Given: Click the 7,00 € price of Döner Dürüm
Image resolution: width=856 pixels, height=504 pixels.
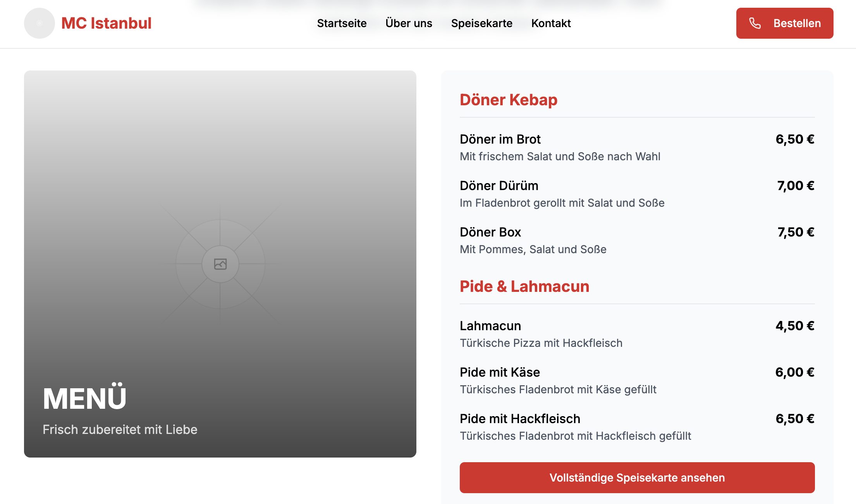Looking at the screenshot, I should (796, 186).
